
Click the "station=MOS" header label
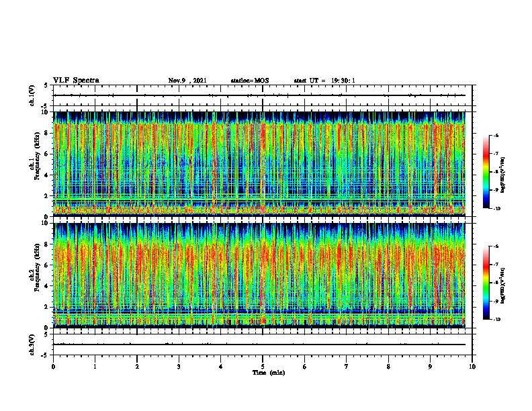click(250, 81)
